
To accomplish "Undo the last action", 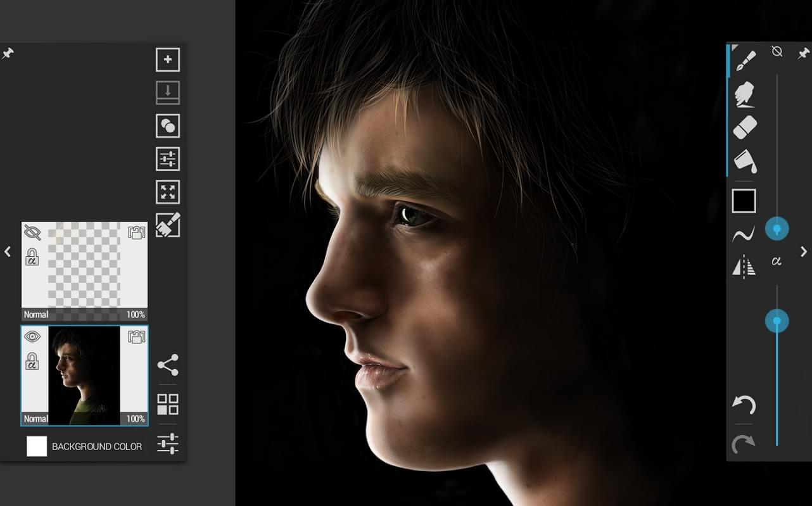I will [744, 405].
